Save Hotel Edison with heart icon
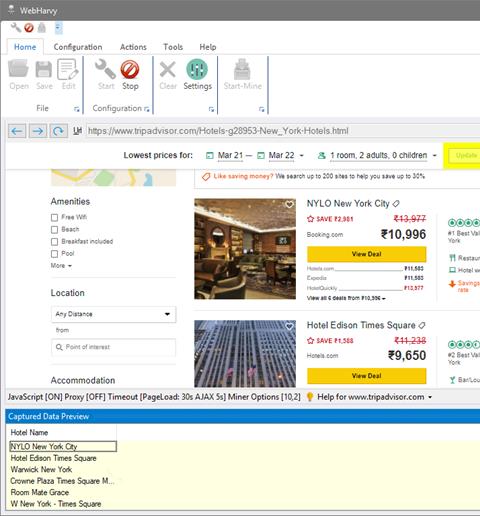Viewport: 480px width, 516px height. 289,326
